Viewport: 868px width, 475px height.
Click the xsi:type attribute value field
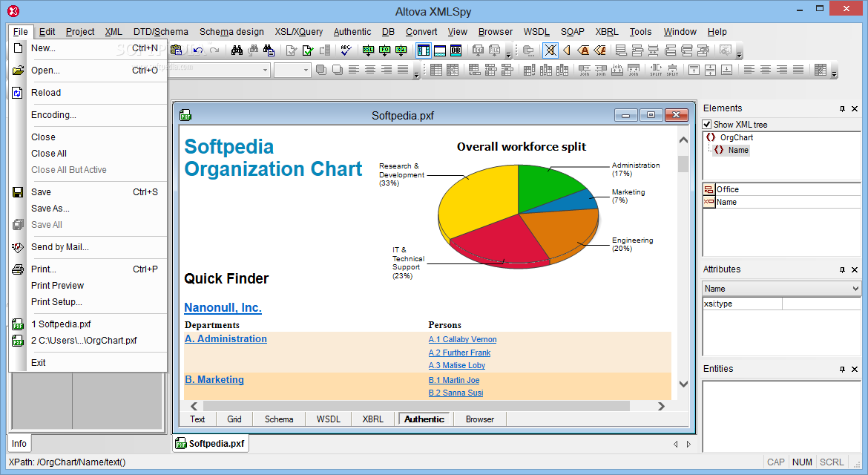[821, 304]
